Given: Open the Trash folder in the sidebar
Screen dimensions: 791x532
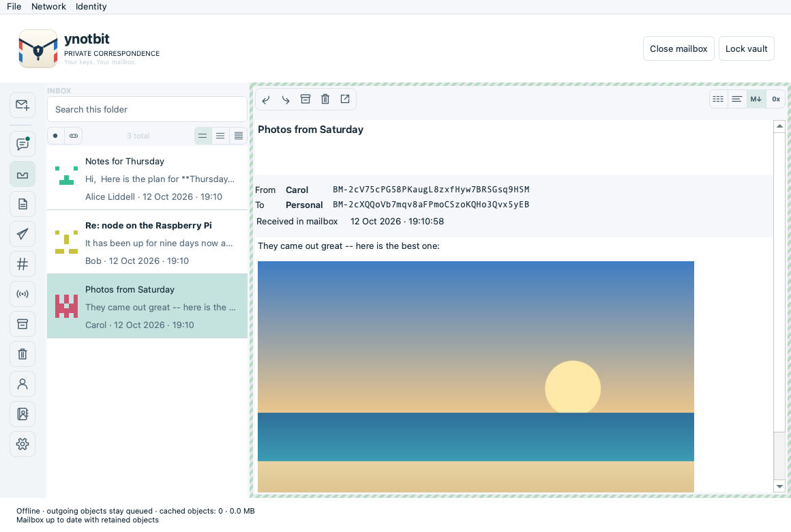Looking at the screenshot, I should point(23,354).
